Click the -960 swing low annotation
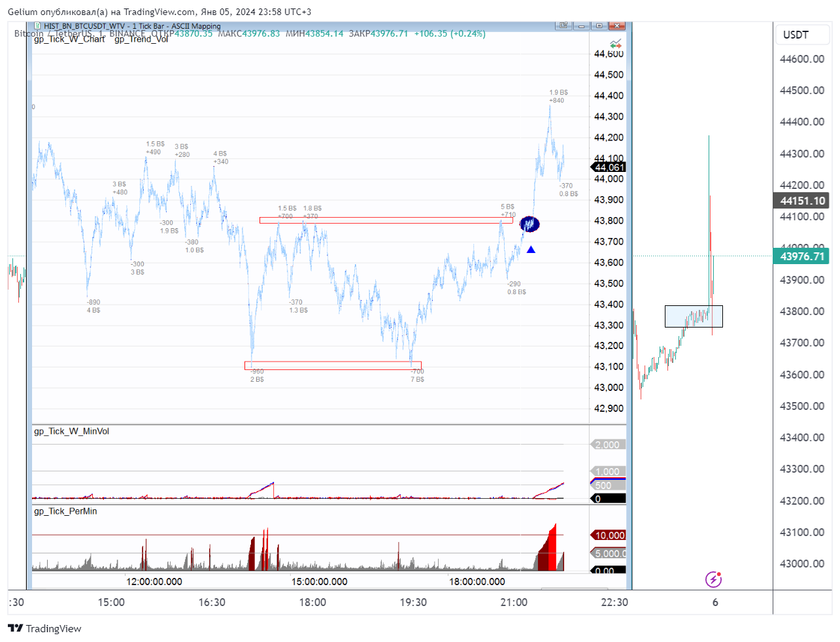The width and height of the screenshot is (840, 642). (x=258, y=371)
